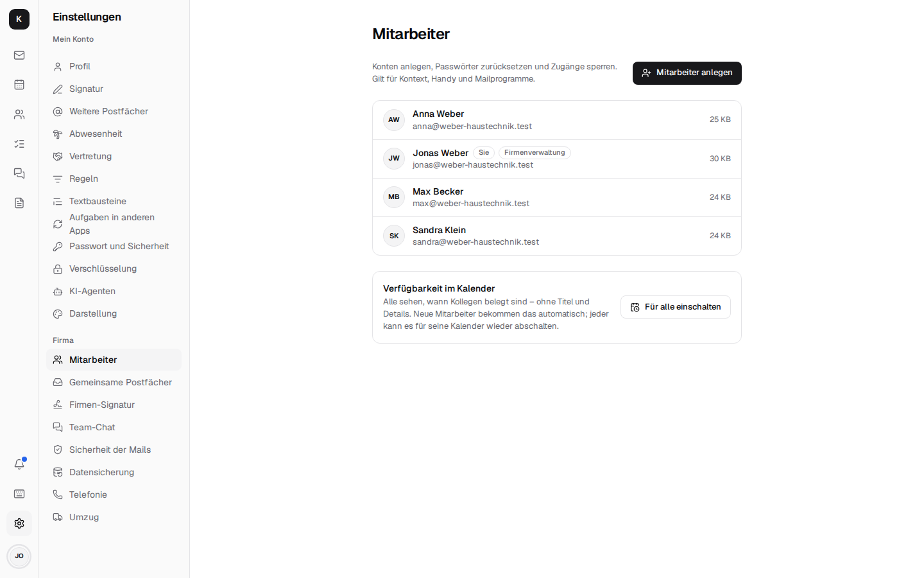Viewport: 924px width, 578px height.
Task: Open Regeln settings
Action: tap(114, 179)
